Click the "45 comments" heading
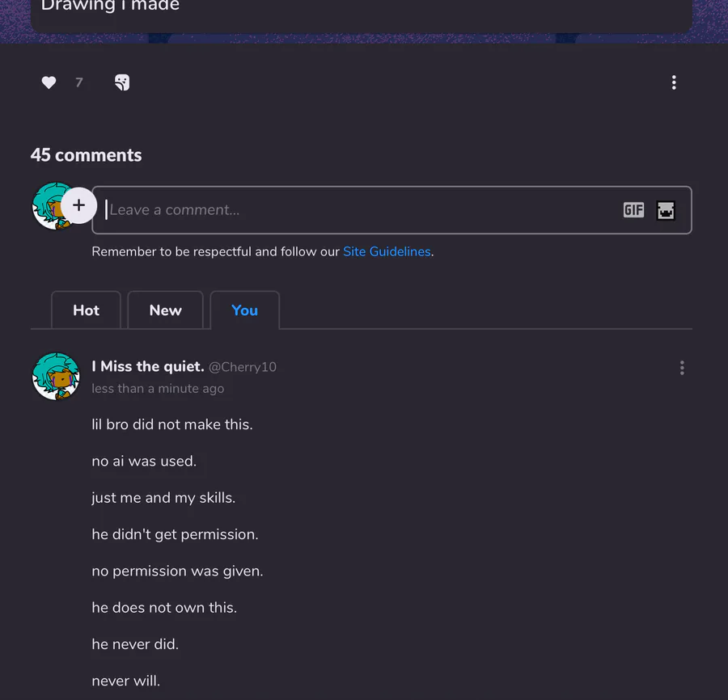 pyautogui.click(x=86, y=155)
